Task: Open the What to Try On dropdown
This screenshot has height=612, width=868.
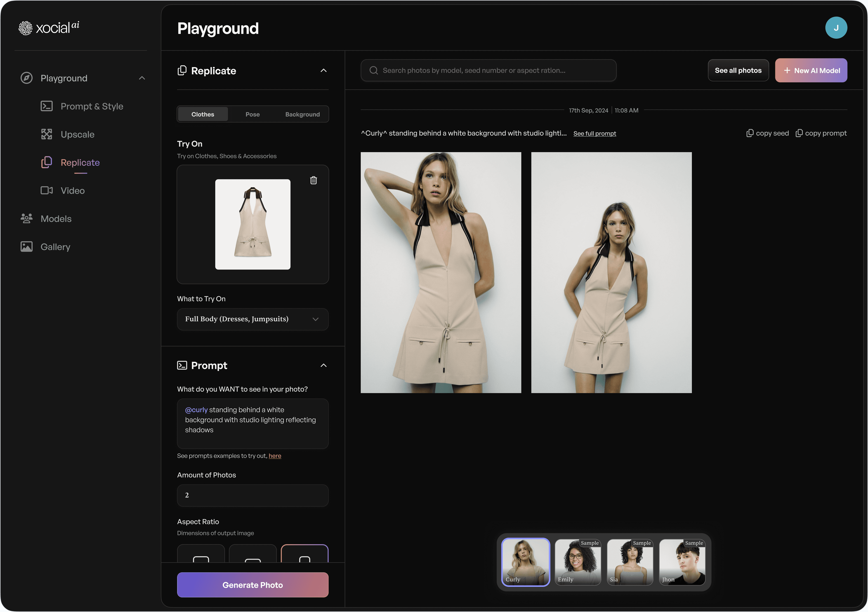Action: pyautogui.click(x=252, y=319)
